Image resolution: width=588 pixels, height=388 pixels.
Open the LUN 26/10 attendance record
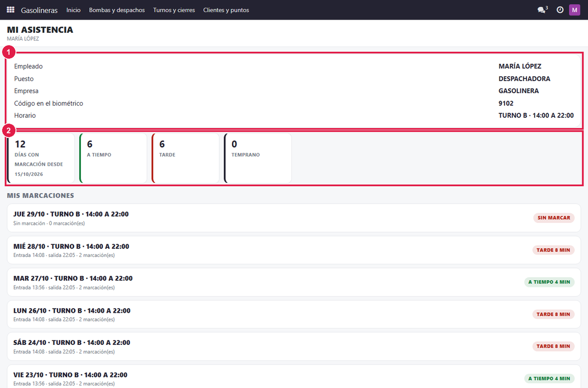pos(294,314)
